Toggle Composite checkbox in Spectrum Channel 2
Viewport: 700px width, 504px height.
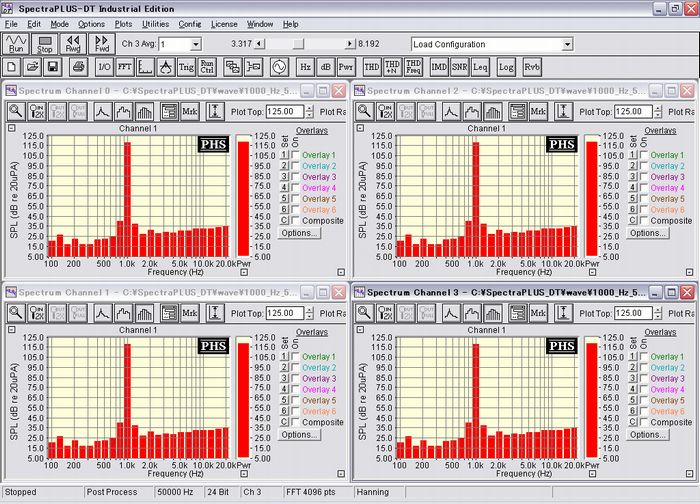642,221
